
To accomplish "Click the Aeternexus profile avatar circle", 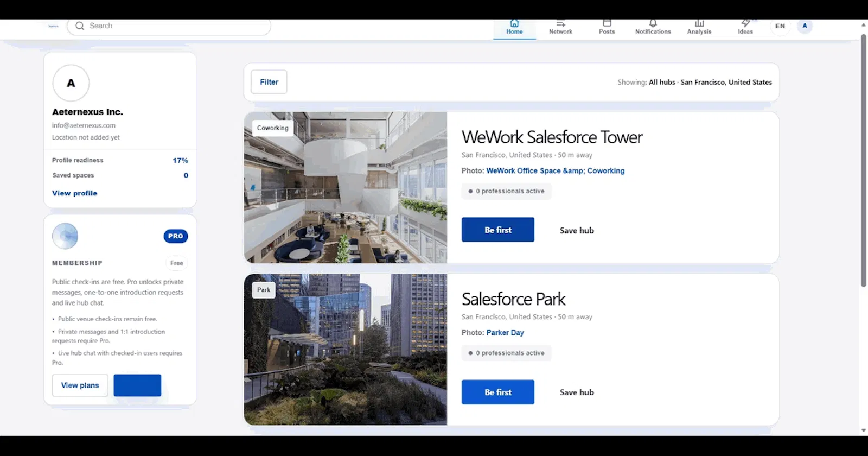I will 71,83.
